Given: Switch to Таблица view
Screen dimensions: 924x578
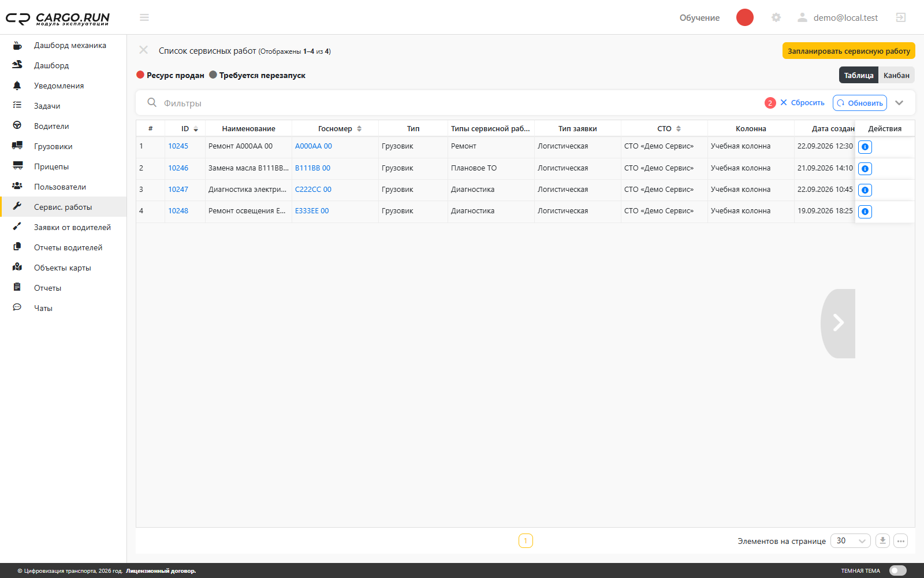Looking at the screenshot, I should (859, 75).
